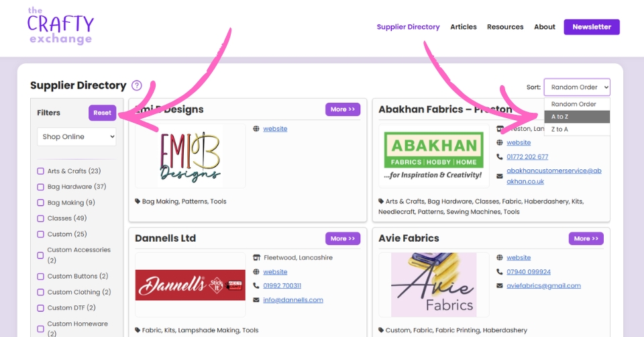
Task: Check the Custom Buttons filter
Action: tap(41, 277)
